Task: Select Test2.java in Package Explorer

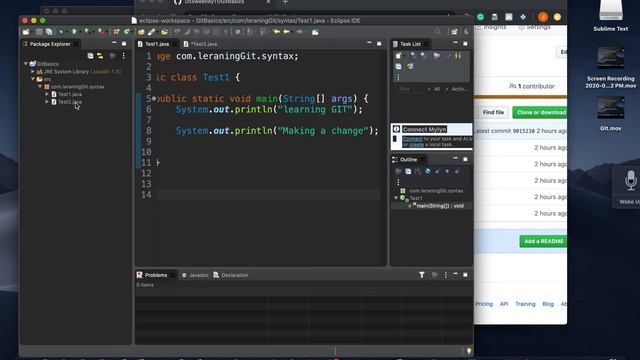Action: point(69,102)
